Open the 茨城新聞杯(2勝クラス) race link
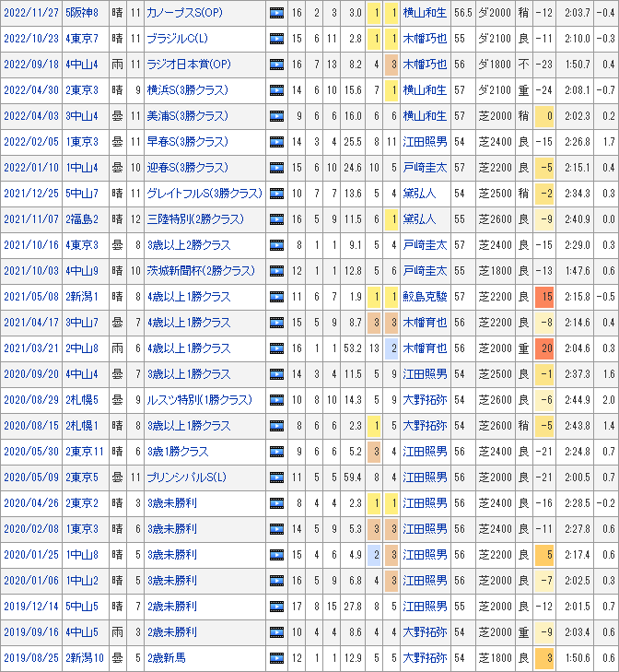This screenshot has width=619, height=672. (201, 271)
